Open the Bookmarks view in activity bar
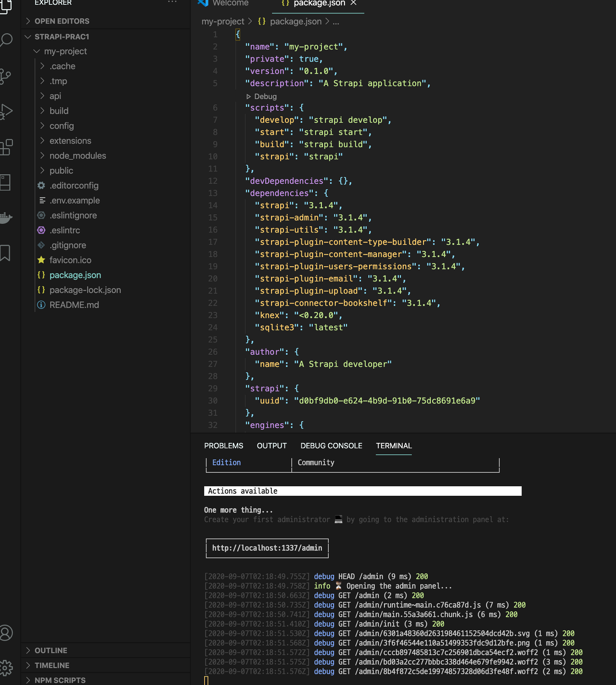Screen dimensions: 616x685 click(5, 253)
